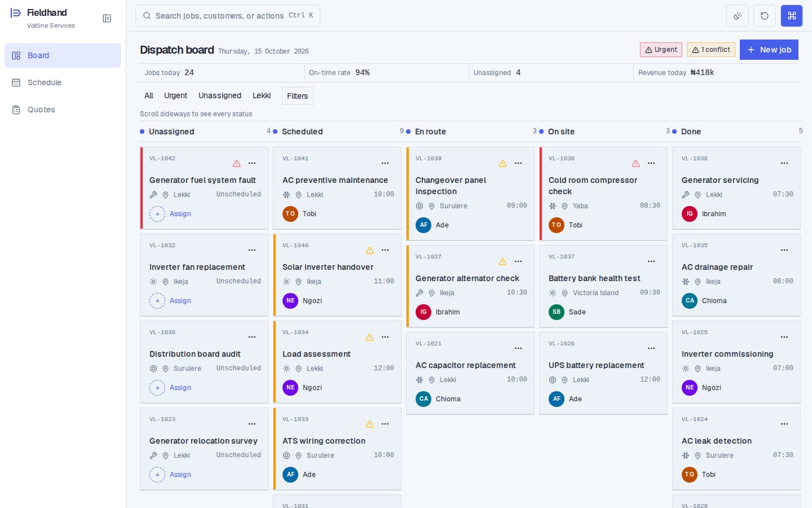Click Tobi avatar on AC preventive maintenance
Image resolution: width=812 pixels, height=508 pixels.
290,214
